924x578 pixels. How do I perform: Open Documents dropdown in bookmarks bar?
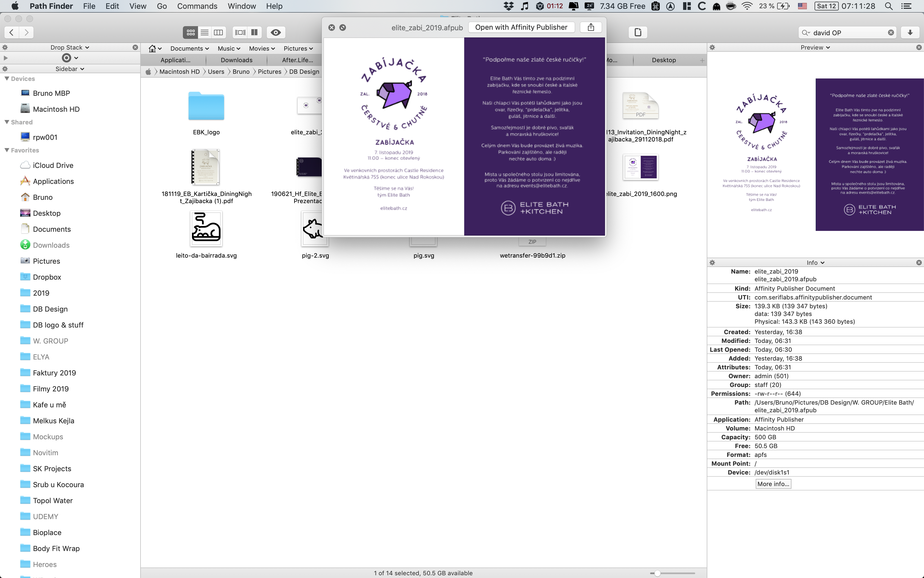[x=190, y=48]
